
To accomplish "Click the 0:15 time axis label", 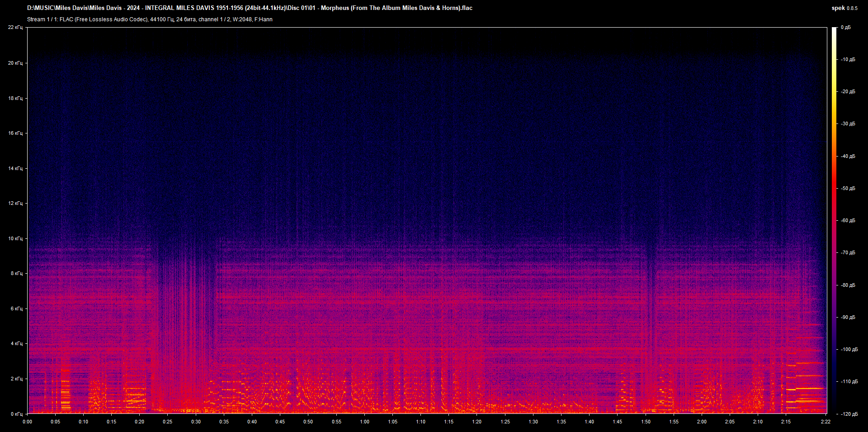I will (111, 422).
